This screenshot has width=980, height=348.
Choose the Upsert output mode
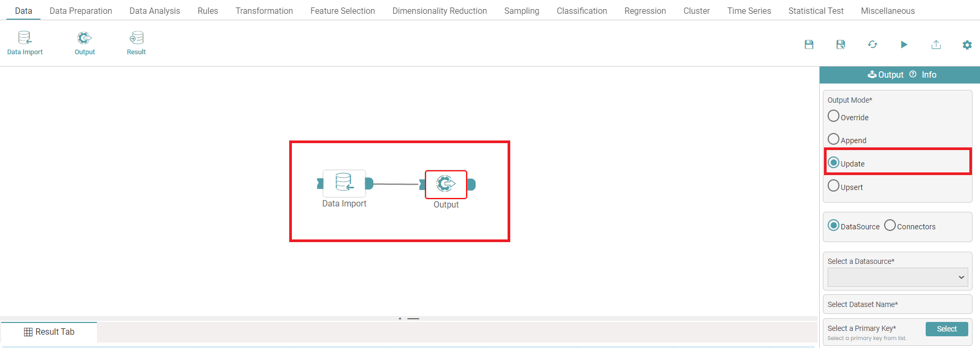[x=834, y=186]
